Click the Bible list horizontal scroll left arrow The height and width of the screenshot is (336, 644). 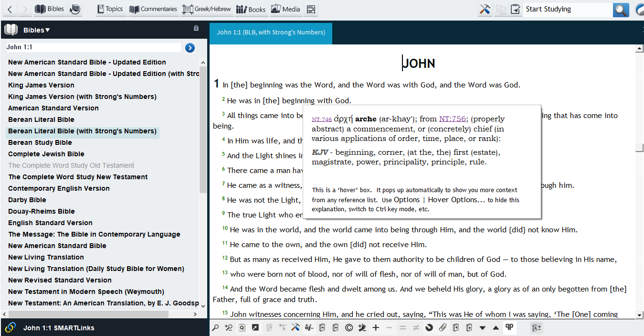click(5, 314)
